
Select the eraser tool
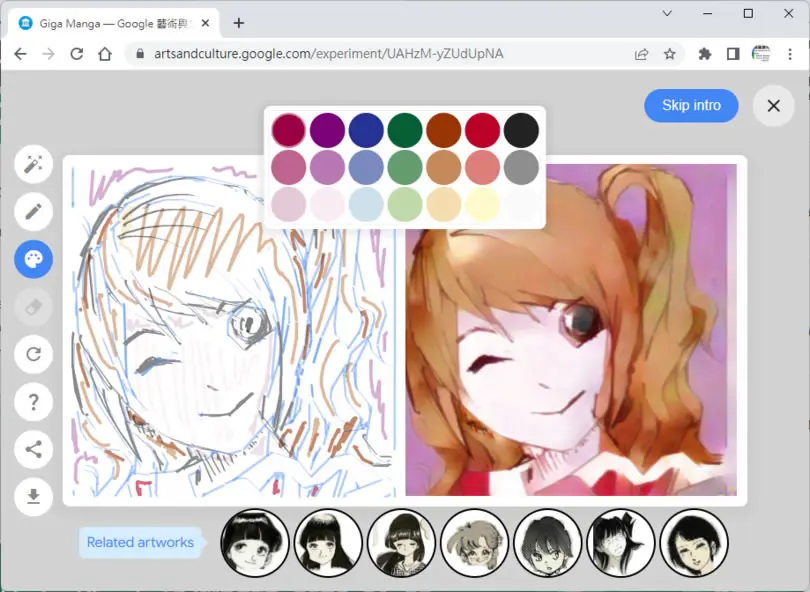pyautogui.click(x=34, y=307)
